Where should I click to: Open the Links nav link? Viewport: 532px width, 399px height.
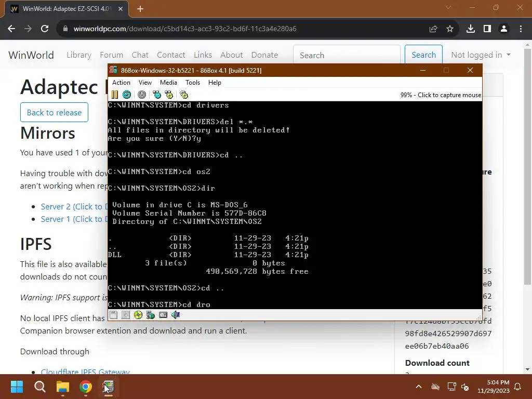click(203, 55)
